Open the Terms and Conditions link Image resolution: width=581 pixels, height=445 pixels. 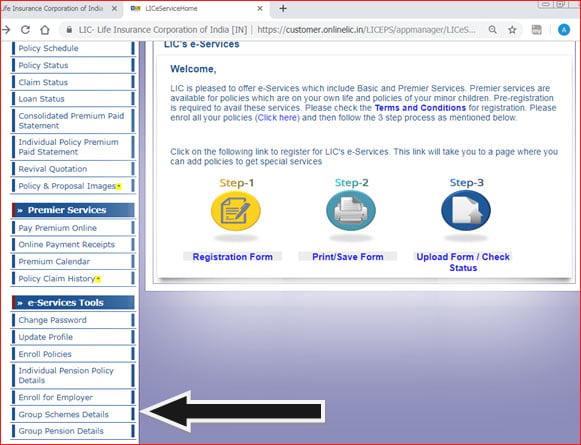pyautogui.click(x=420, y=108)
